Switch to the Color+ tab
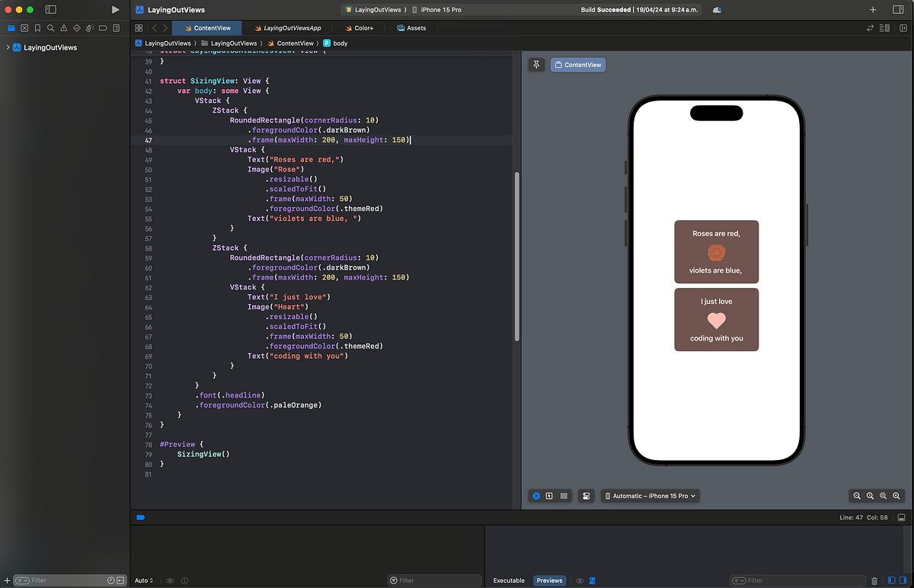The image size is (914, 588). pos(359,27)
